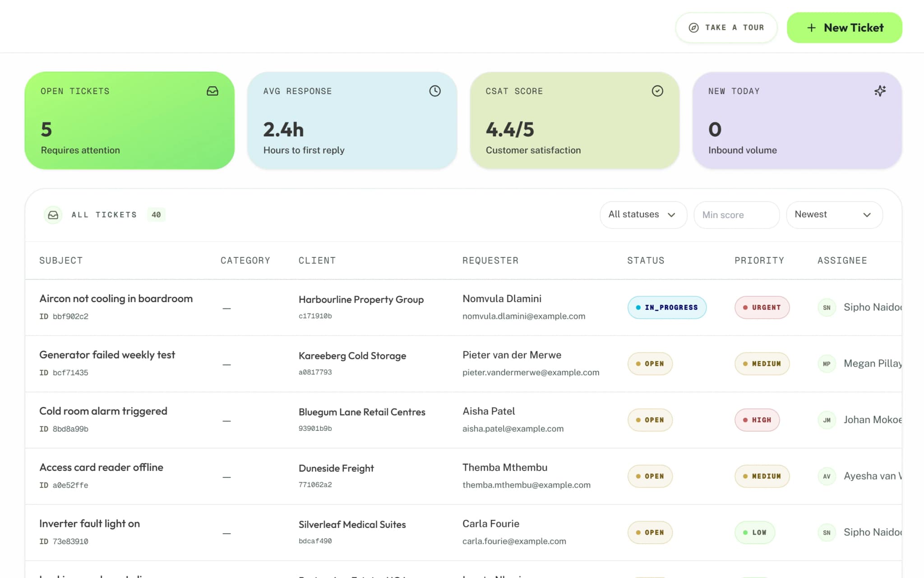The image size is (924, 578).
Task: Click the Priority column header
Action: 759,261
